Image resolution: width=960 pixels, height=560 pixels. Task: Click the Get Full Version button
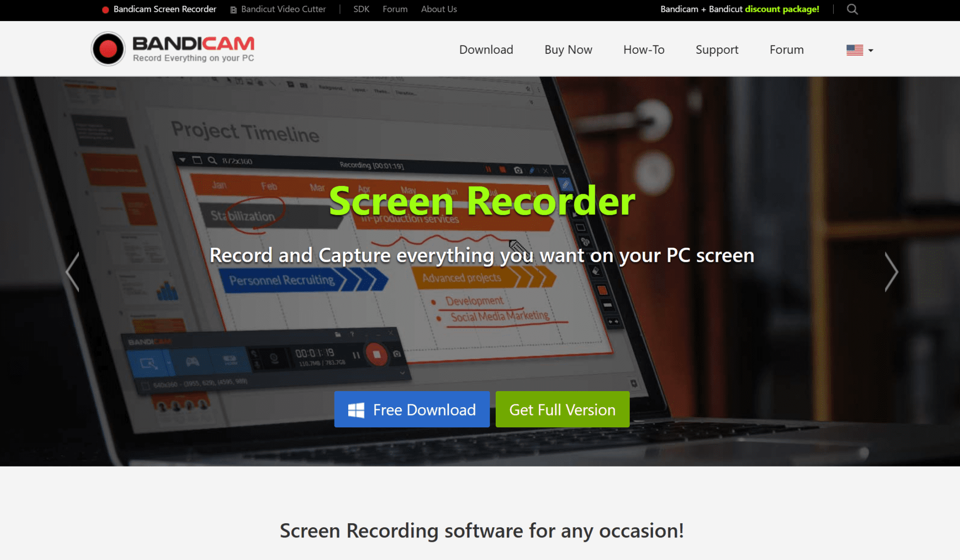[563, 409]
